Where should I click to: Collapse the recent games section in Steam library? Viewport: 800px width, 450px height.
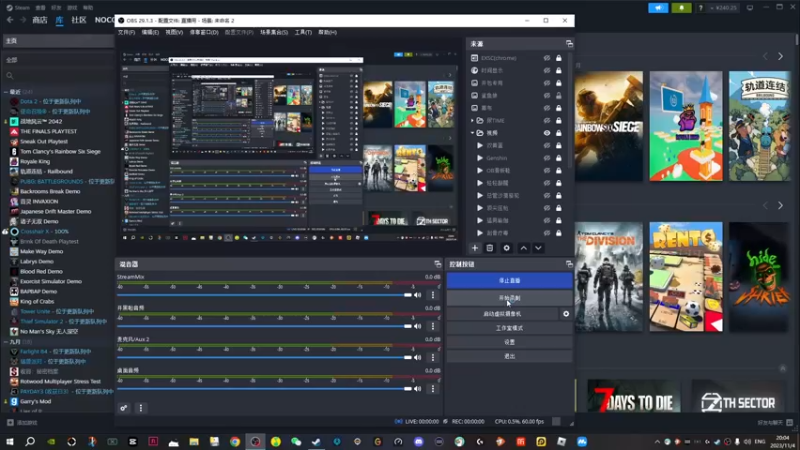[x=6, y=92]
